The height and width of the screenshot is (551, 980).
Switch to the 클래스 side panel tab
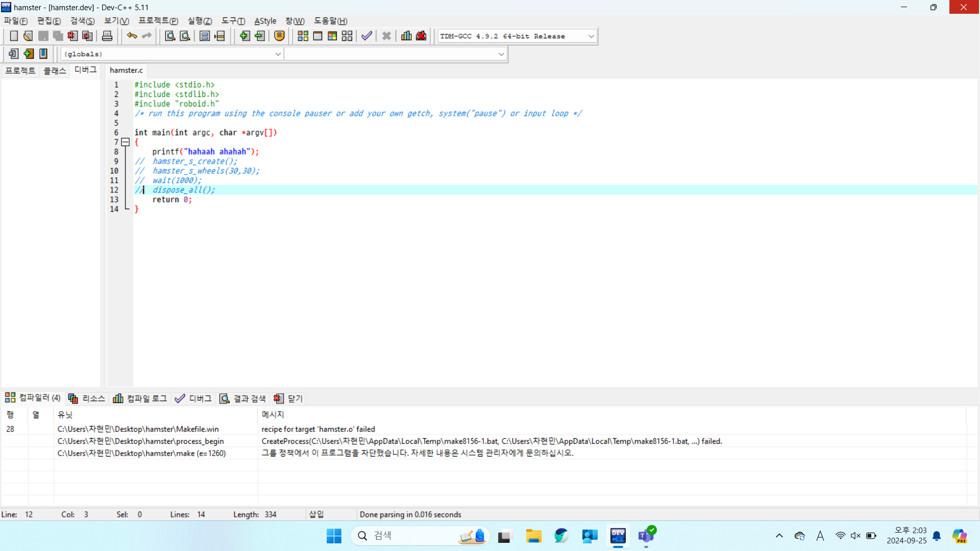55,70
